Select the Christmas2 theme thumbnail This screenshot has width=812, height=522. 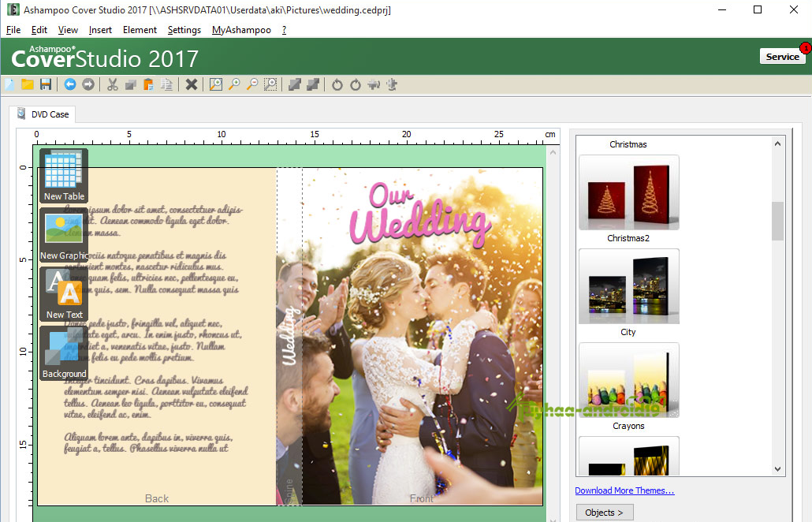tap(628, 192)
